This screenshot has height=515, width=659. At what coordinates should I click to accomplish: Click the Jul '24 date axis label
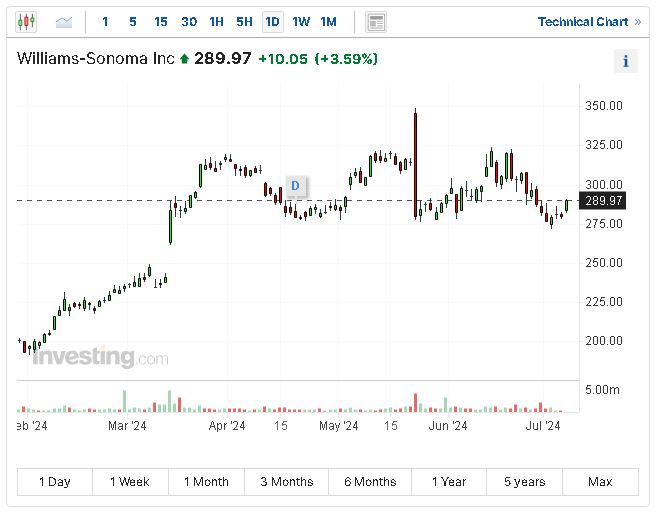pos(543,426)
